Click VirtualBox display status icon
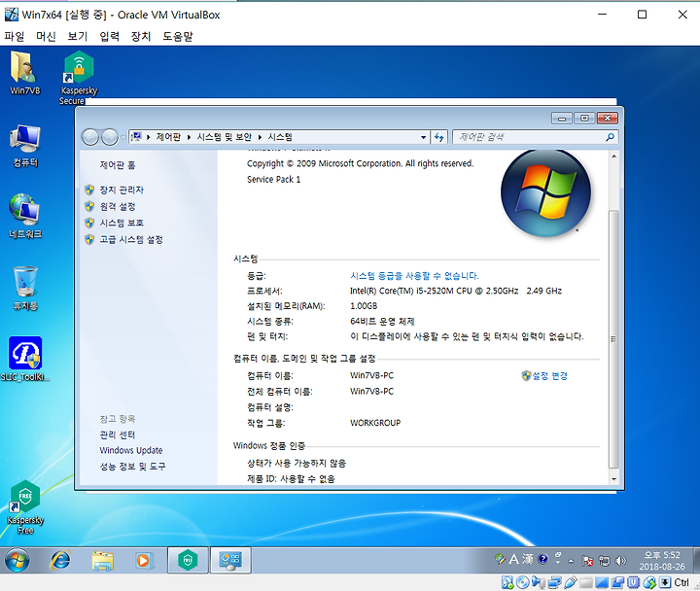 [x=602, y=582]
